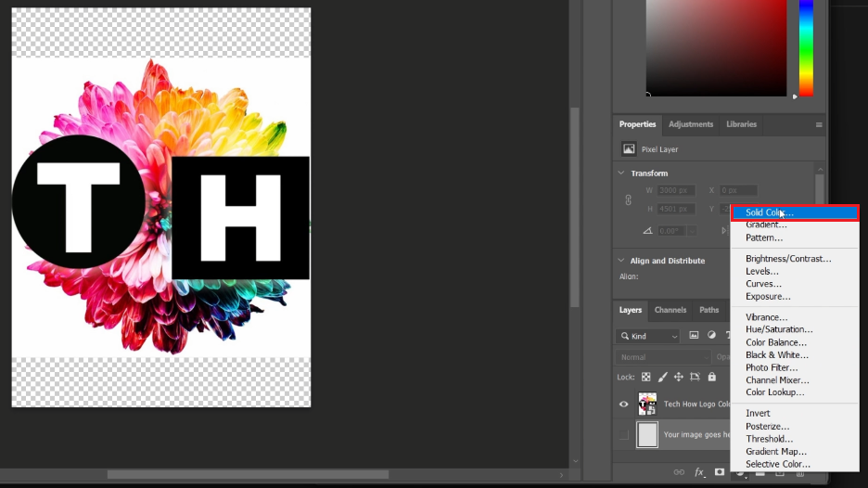This screenshot has width=868, height=488.
Task: Switch to the Paths tab
Action: coord(708,310)
